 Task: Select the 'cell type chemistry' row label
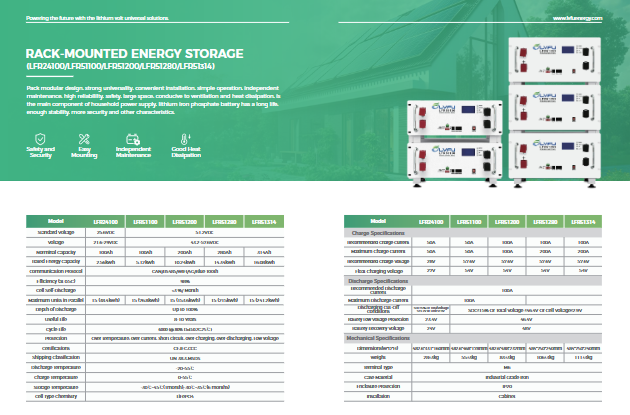click(x=56, y=396)
